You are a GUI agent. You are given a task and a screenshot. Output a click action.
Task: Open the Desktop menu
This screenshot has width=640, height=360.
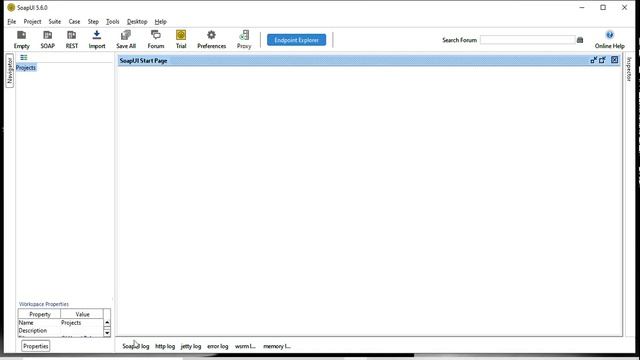point(137,22)
